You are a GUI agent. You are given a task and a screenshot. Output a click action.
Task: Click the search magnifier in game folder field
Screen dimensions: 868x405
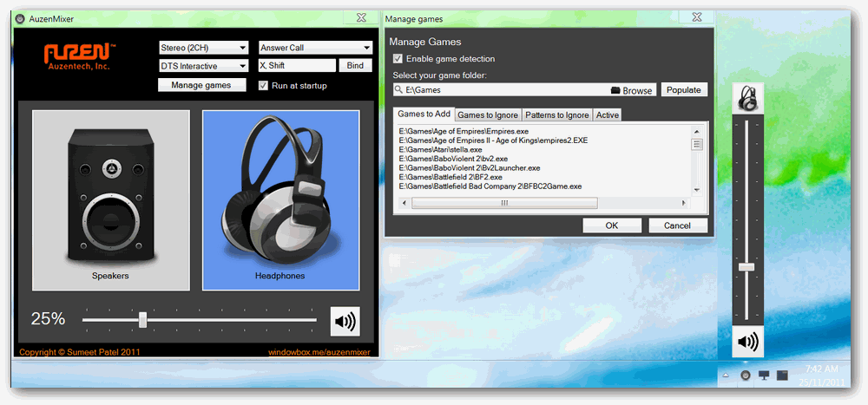point(398,89)
